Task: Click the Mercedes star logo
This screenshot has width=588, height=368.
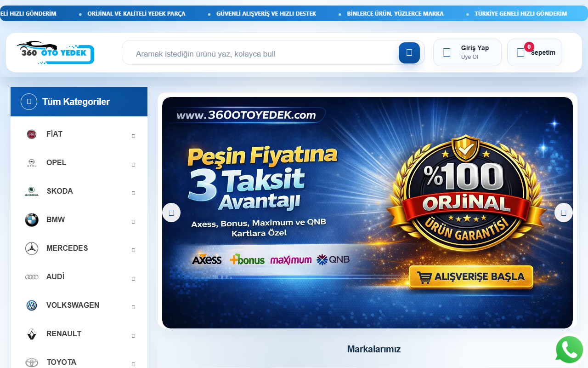Action: (x=32, y=248)
